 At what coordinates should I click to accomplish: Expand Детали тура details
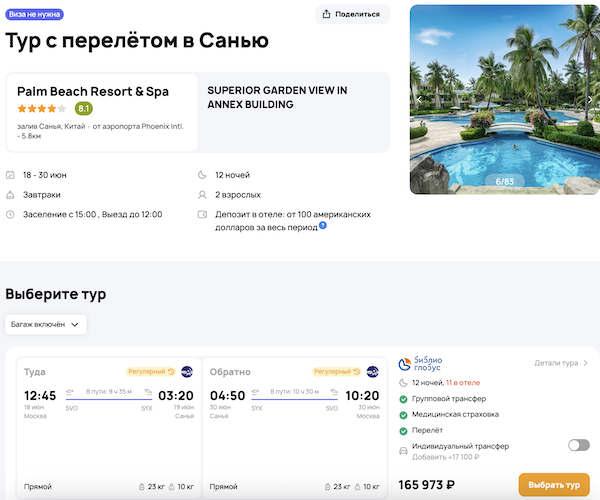561,363
